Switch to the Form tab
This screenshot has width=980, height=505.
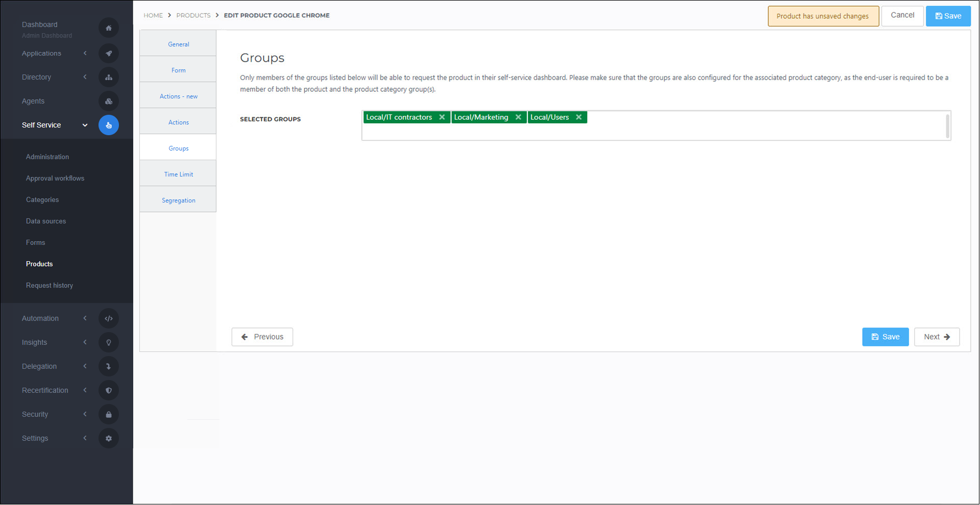pyautogui.click(x=178, y=70)
